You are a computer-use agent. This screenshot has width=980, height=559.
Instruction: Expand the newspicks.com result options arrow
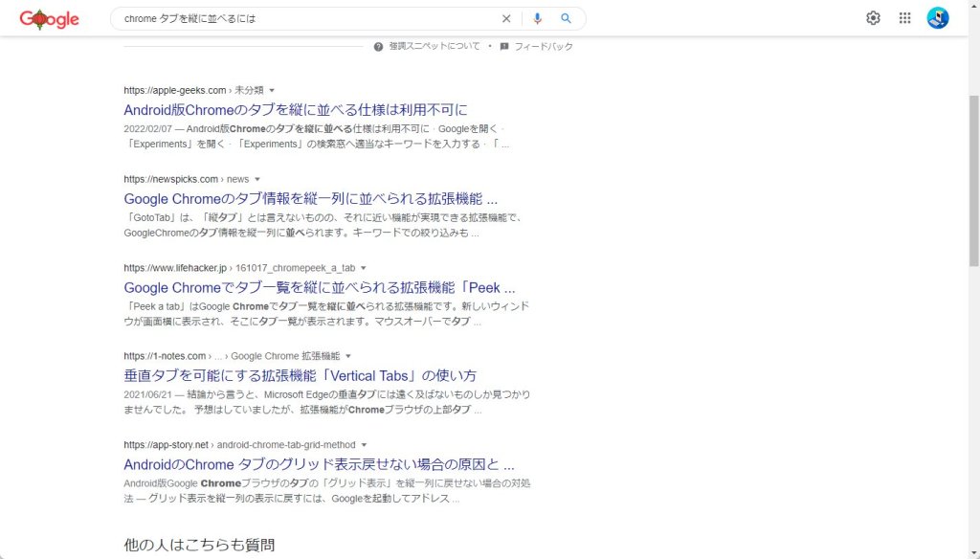click(x=256, y=179)
